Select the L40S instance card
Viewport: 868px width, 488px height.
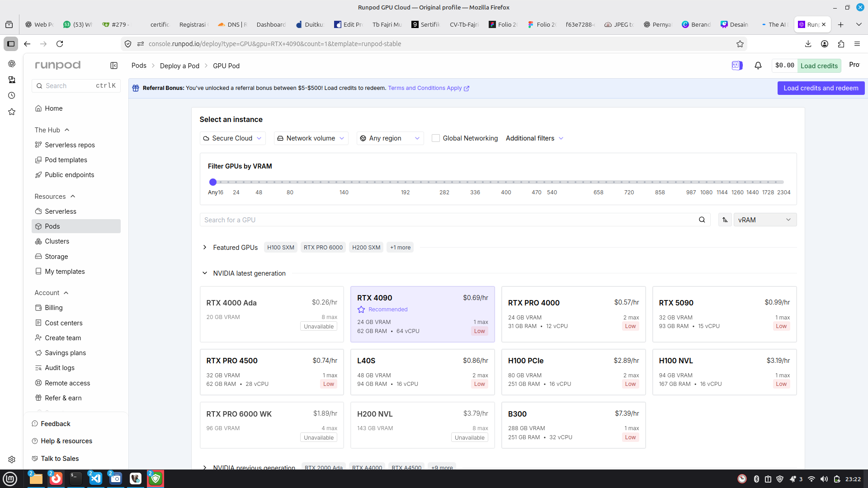click(x=422, y=372)
